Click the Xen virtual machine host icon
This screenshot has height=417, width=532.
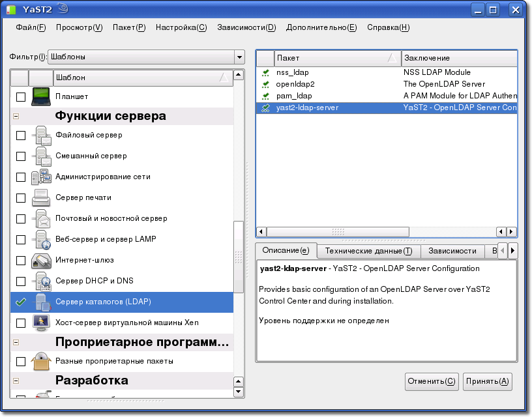41,323
